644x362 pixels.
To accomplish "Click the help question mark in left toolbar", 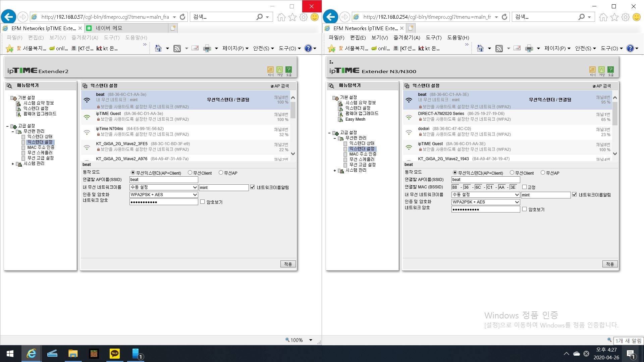I will [x=308, y=49].
